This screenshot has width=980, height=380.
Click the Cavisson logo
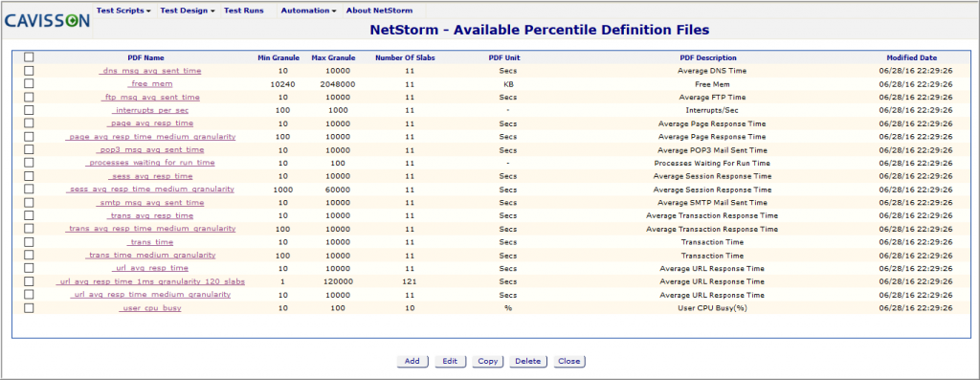48,21
